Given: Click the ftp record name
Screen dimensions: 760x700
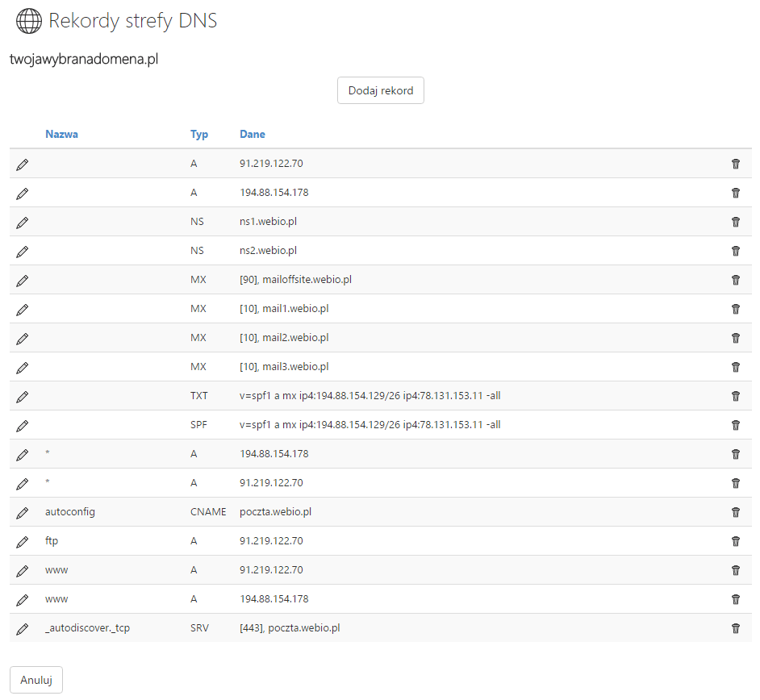Looking at the screenshot, I should point(52,540).
